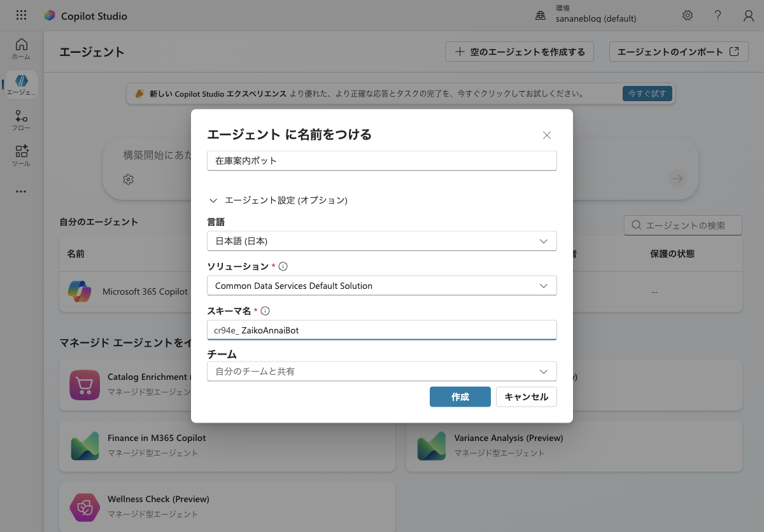The height and width of the screenshot is (532, 764).
Task: Open the help question mark icon
Action: click(x=718, y=15)
